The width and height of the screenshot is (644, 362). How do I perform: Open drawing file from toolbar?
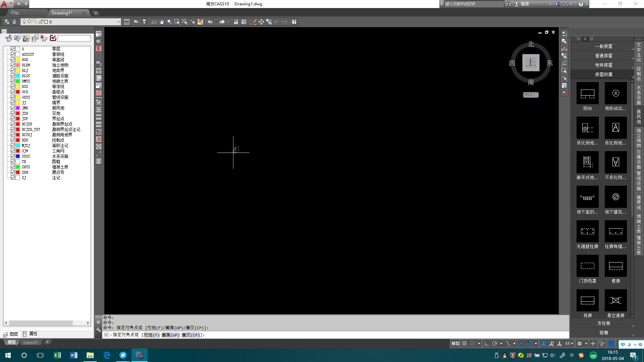(136, 22)
